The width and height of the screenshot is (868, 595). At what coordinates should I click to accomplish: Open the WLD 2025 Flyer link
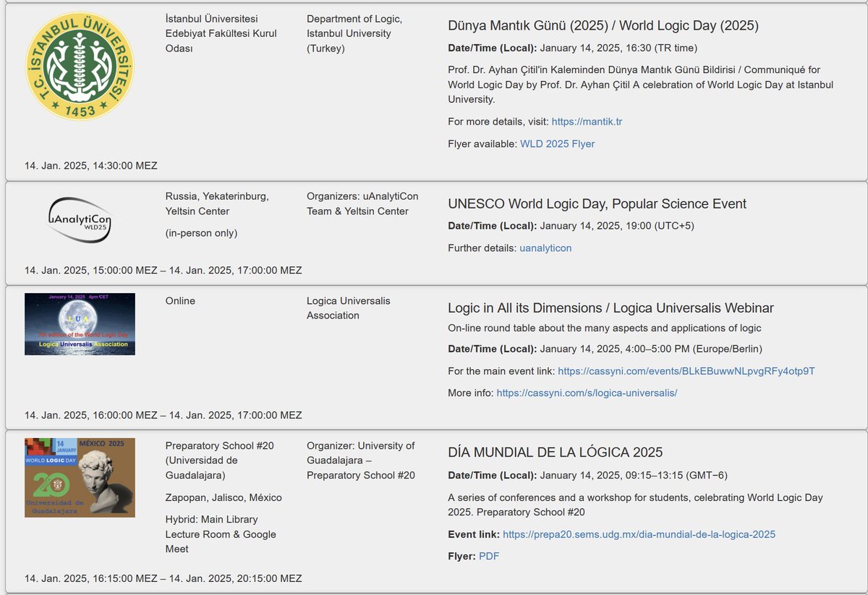[x=557, y=144]
